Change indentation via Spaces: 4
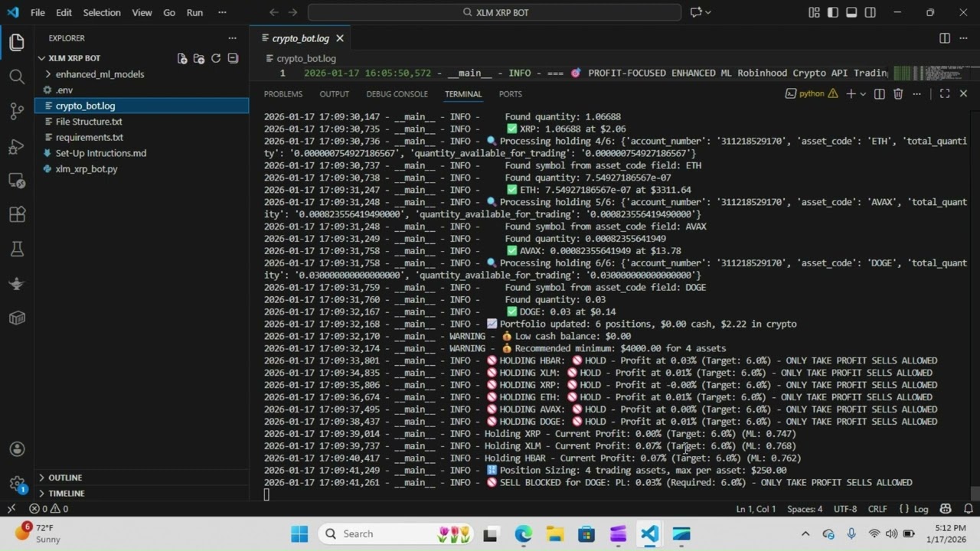980x551 pixels. [x=805, y=509]
